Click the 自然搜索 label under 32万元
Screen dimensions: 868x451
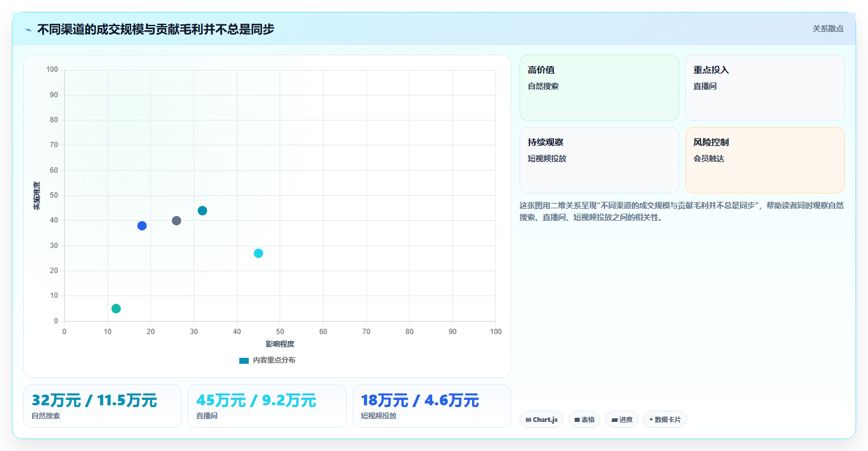46,416
